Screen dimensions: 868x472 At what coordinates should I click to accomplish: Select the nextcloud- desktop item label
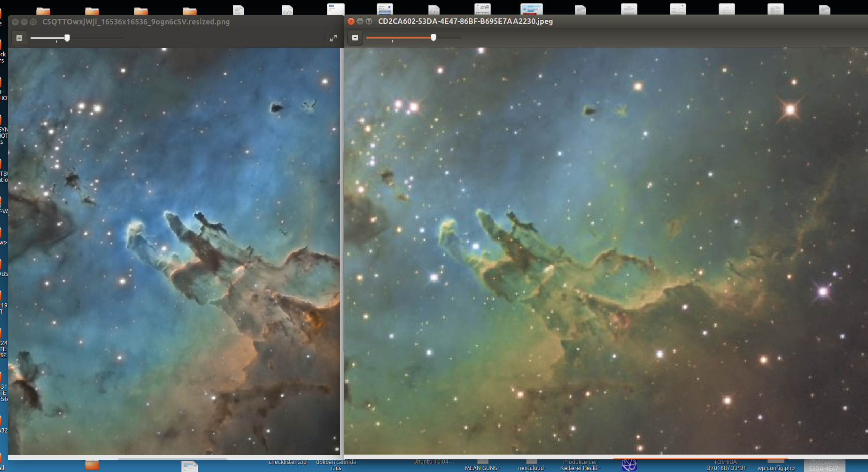[532, 468]
